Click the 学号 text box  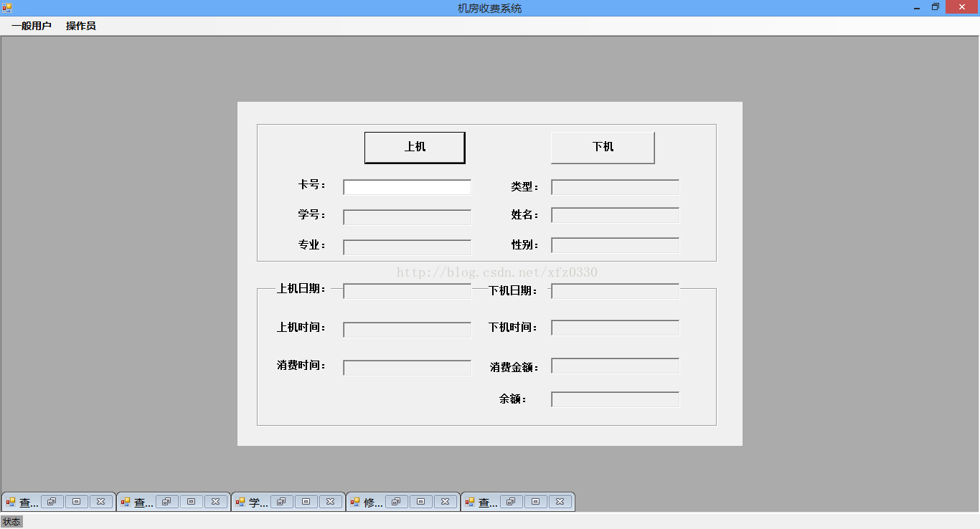click(x=407, y=217)
